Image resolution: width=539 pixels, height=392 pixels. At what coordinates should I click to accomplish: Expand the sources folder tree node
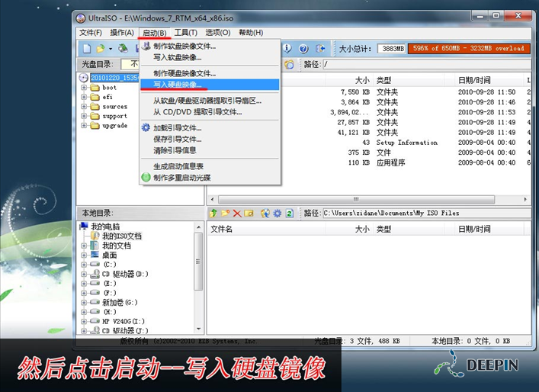85,107
